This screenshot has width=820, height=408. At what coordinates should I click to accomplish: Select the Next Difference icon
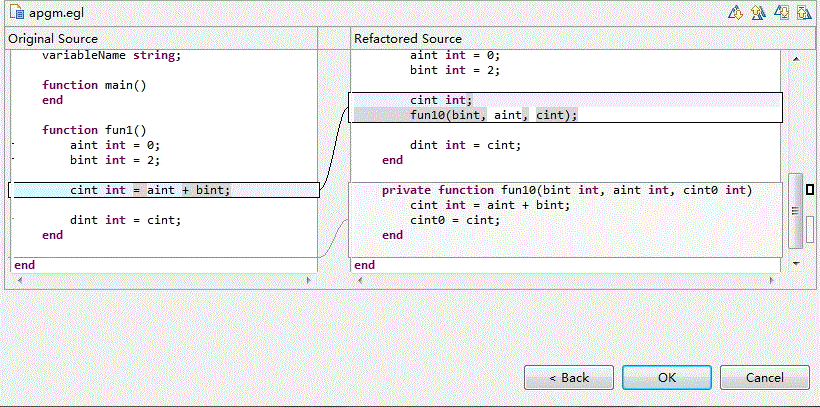[736, 13]
